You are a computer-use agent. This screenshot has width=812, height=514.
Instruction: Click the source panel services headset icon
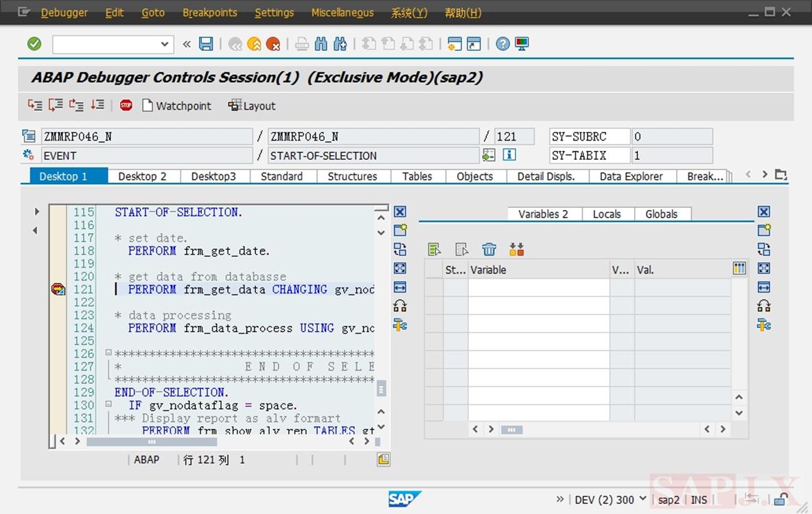click(399, 306)
